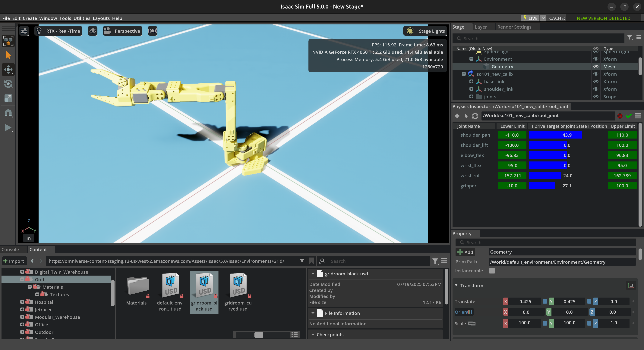Adjust the shoulder_pan position slider
This screenshot has height=350, width=644.
point(567,135)
